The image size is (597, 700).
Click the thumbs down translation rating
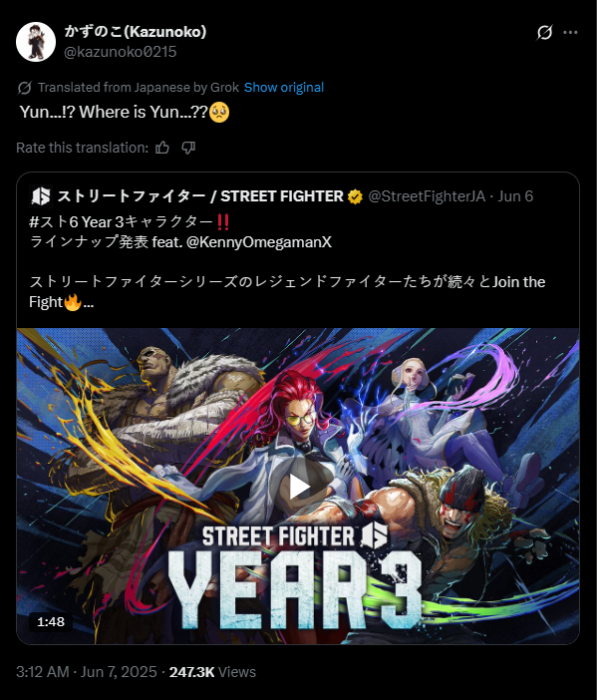(188, 148)
